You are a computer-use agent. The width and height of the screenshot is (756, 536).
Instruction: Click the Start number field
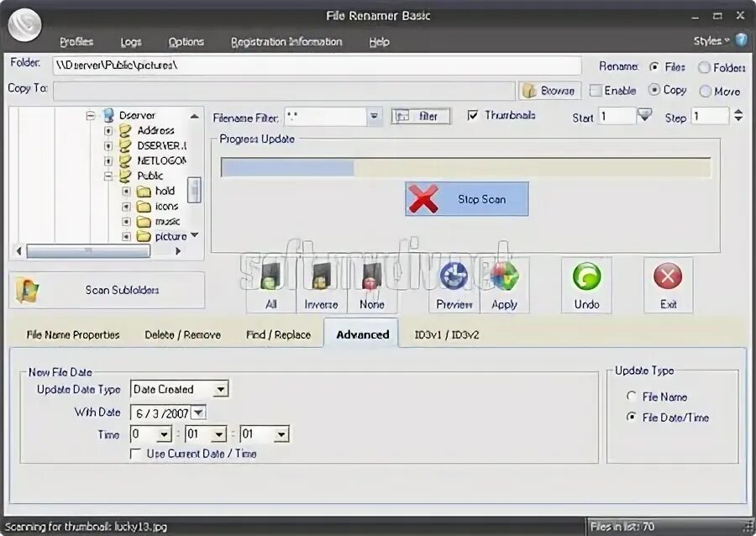click(x=617, y=116)
